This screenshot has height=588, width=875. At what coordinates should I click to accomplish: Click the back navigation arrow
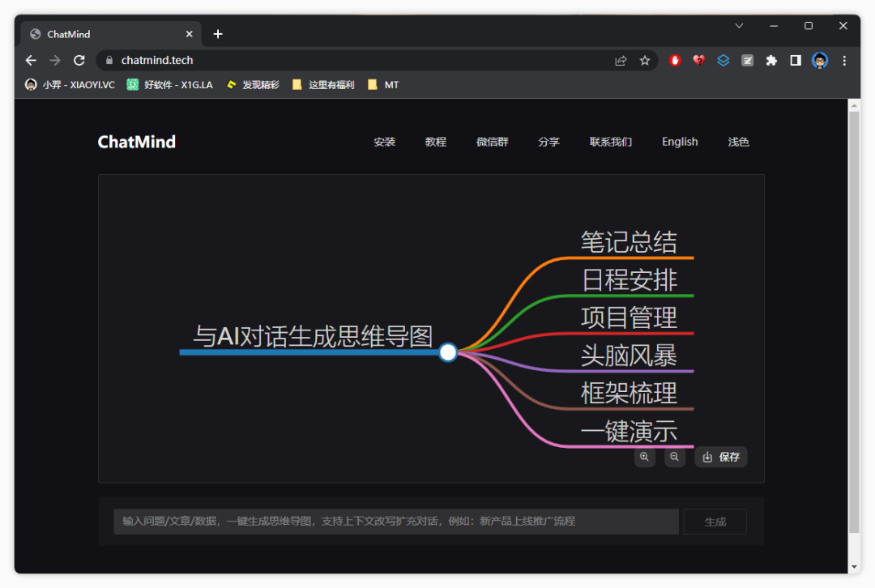tap(31, 60)
